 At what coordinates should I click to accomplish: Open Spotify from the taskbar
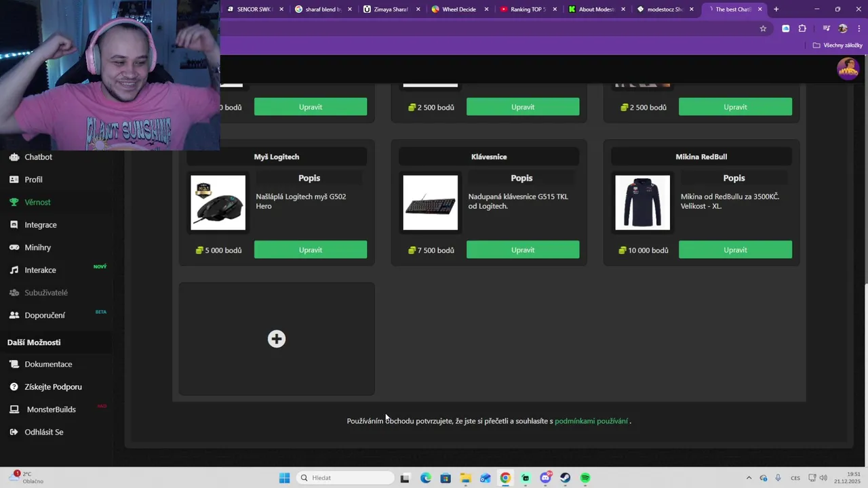(x=585, y=478)
